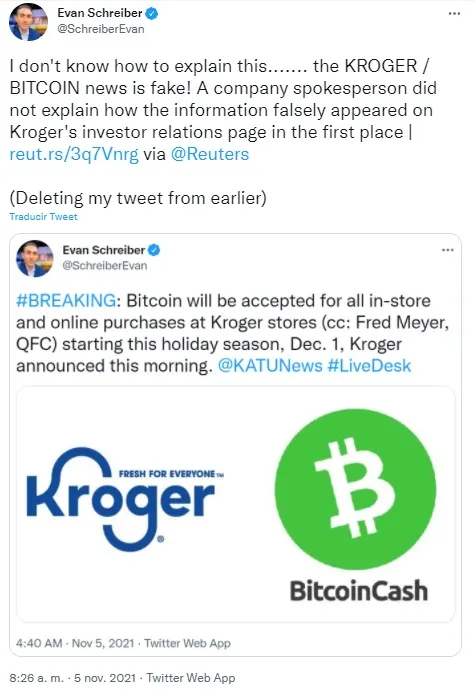Open the @KATUNews mention
The width and height of the screenshot is (475, 692).
[270, 366]
